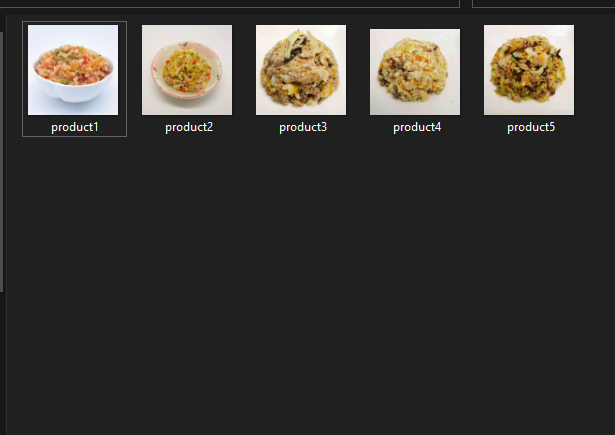
Task: Click the product1 file name label
Action: (x=75, y=127)
